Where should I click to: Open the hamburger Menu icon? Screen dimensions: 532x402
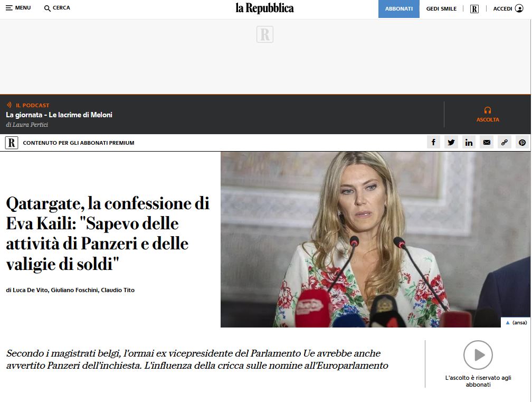[9, 8]
